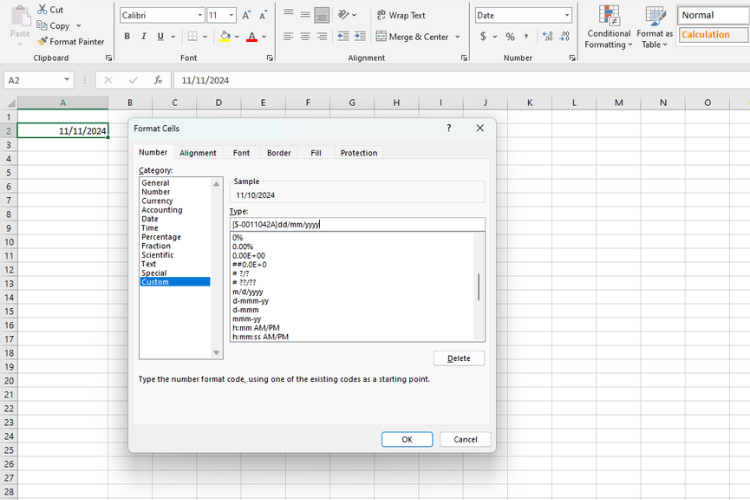Toggle Wrap Text for the cell

click(401, 15)
